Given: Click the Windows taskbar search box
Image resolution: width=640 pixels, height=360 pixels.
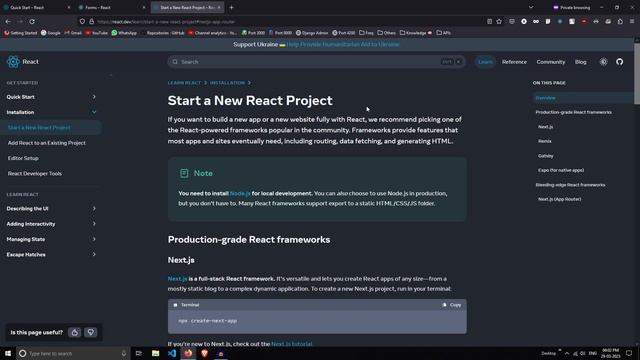Looking at the screenshot, I should pos(73,353).
